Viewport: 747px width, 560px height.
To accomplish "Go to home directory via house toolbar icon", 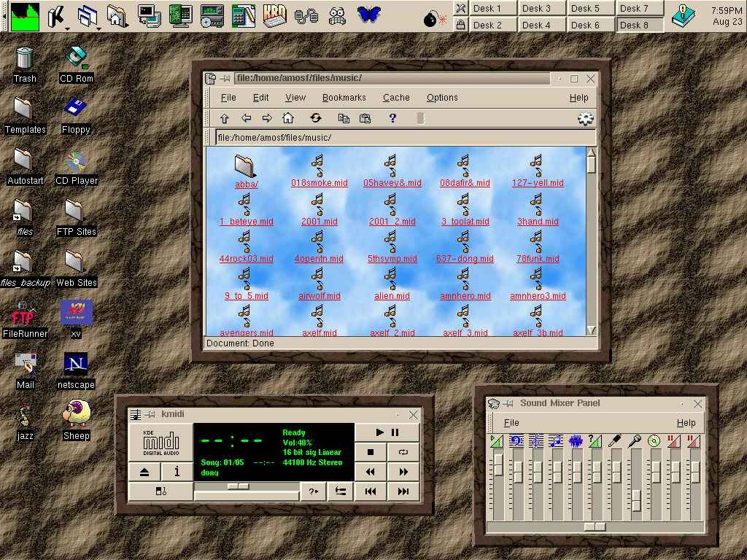I will (288, 118).
